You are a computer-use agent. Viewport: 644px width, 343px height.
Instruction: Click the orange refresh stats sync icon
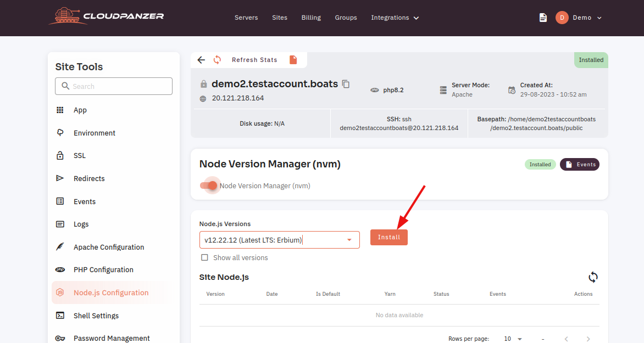point(217,60)
